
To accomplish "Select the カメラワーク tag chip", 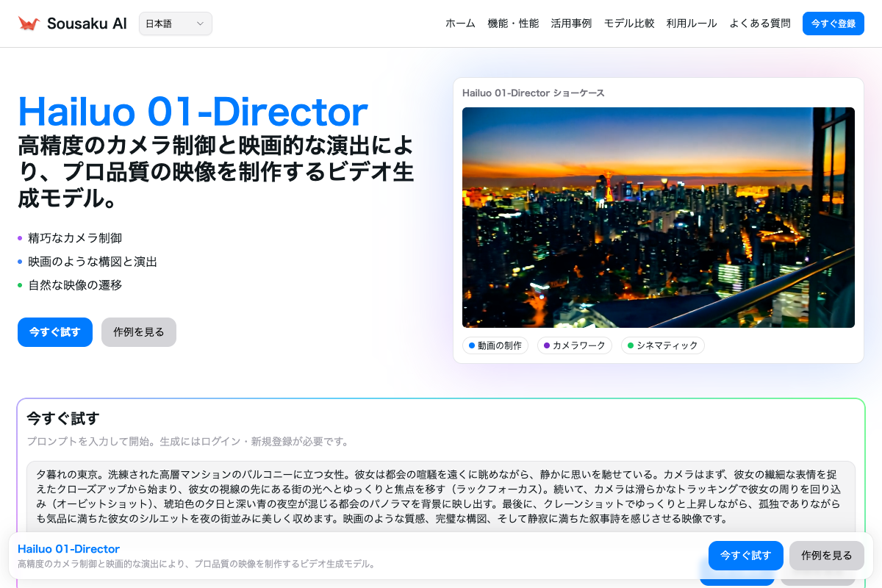I will tap(575, 345).
